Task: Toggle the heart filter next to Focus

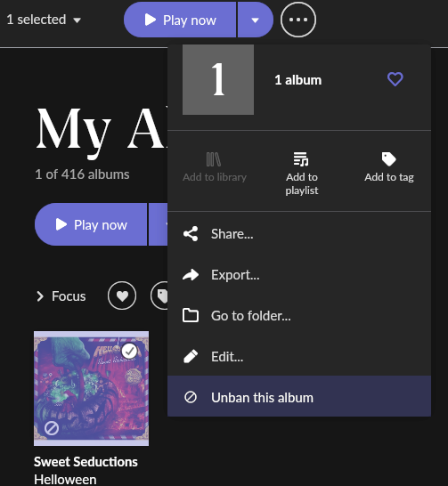Action: pyautogui.click(x=122, y=296)
